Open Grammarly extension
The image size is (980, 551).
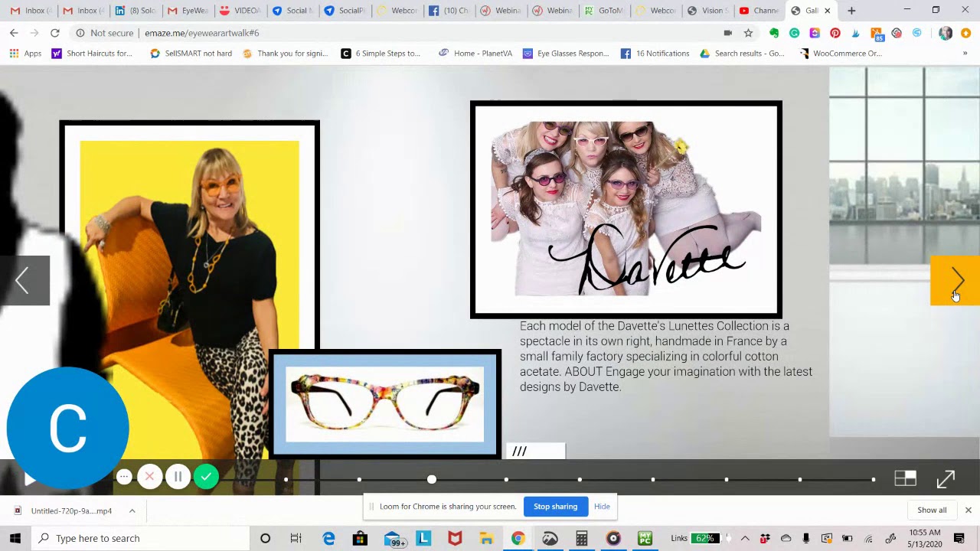pos(794,33)
